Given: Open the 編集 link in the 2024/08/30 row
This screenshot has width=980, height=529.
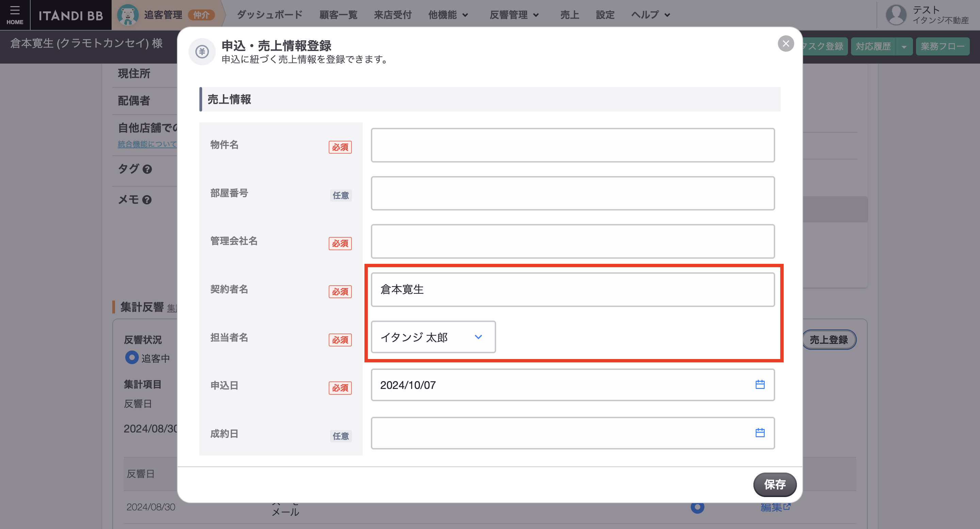Looking at the screenshot, I should [775, 507].
